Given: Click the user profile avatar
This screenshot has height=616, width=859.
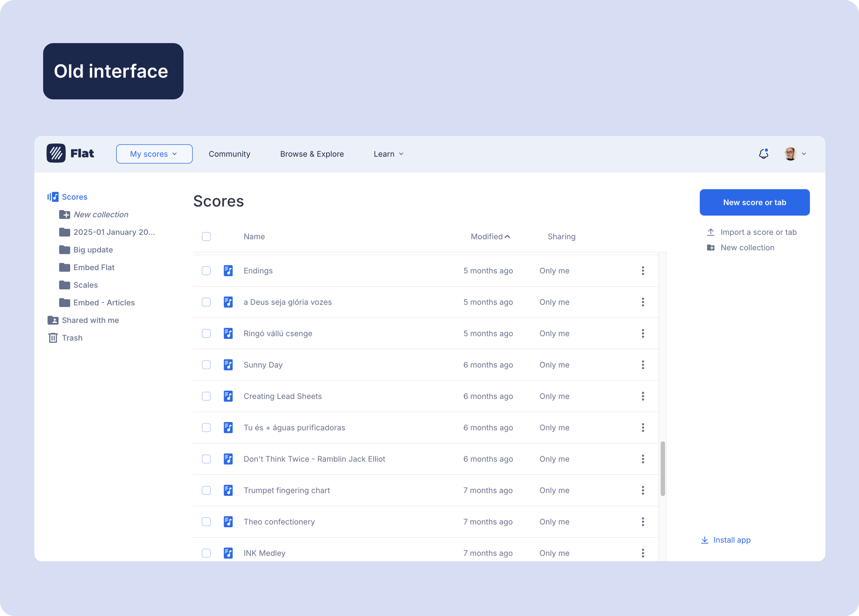Looking at the screenshot, I should coord(790,154).
